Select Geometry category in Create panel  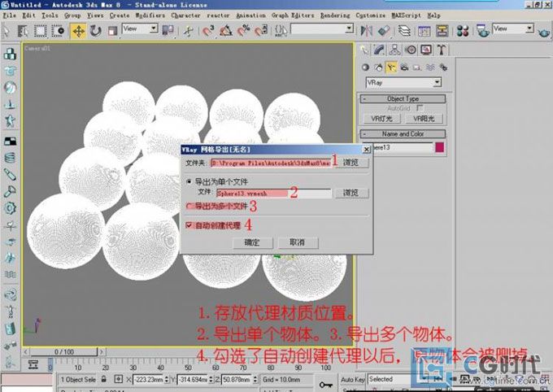pos(366,67)
